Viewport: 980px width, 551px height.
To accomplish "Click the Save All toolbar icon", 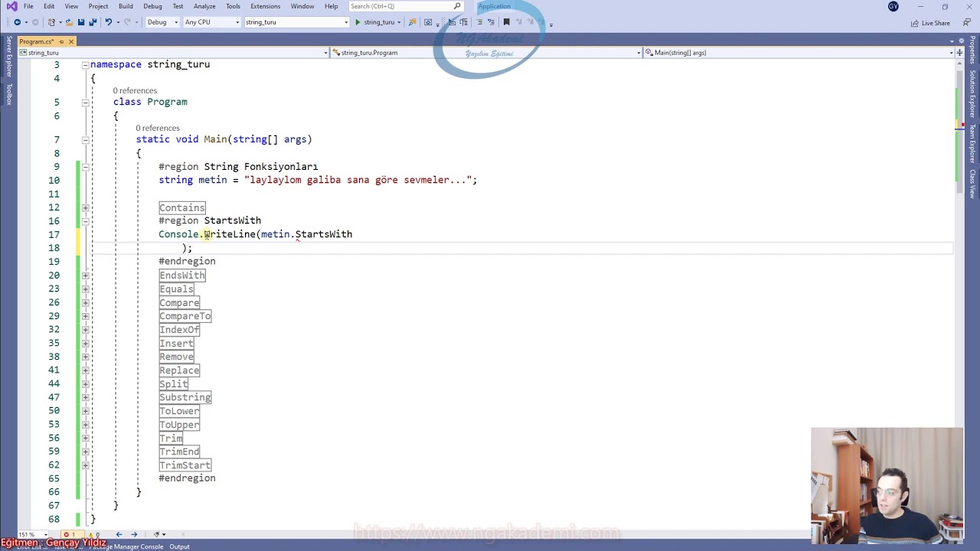I will pos(93,22).
